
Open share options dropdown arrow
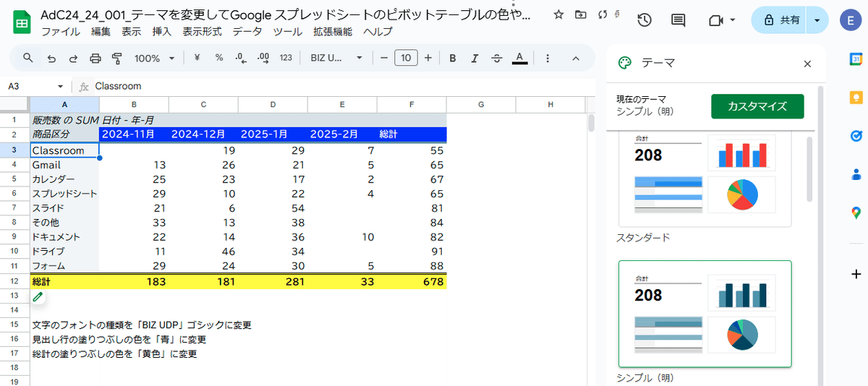point(817,21)
